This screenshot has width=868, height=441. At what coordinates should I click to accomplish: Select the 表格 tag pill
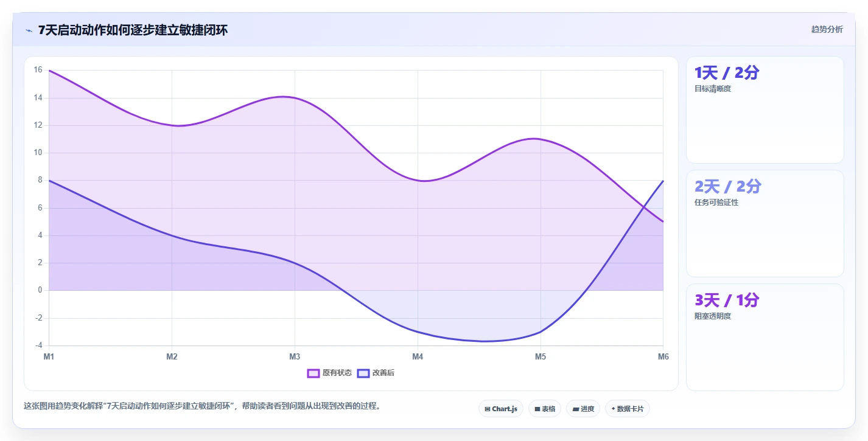click(545, 409)
